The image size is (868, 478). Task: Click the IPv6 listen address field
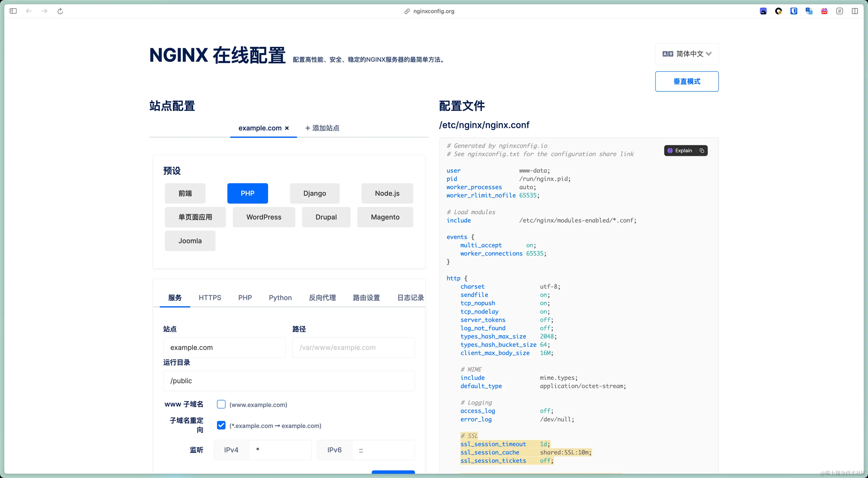click(383, 450)
